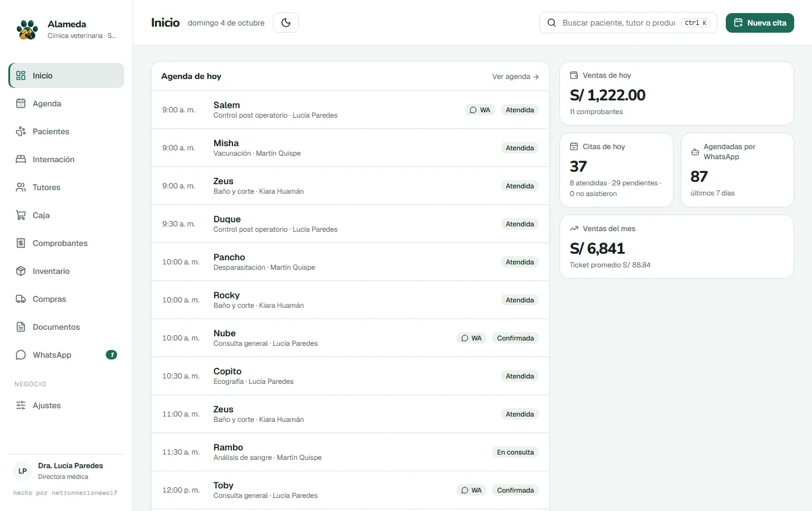Click Dra. Lucía Paredes profile name
The height and width of the screenshot is (511, 812).
click(x=71, y=466)
